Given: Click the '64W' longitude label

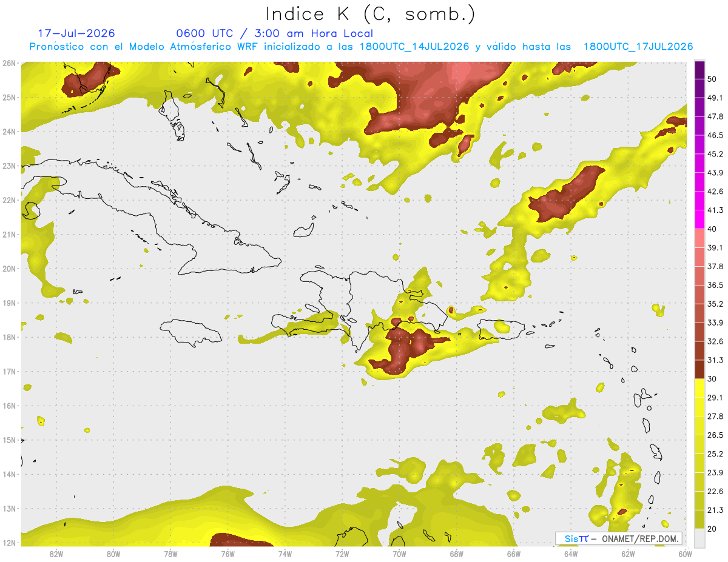Looking at the screenshot, I should click(x=570, y=554).
